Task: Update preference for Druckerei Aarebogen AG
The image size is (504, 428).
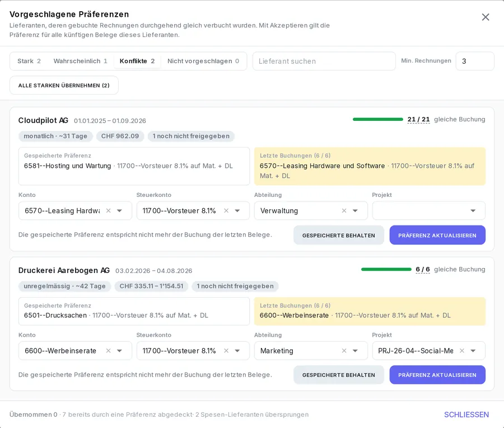Action: click(437, 375)
